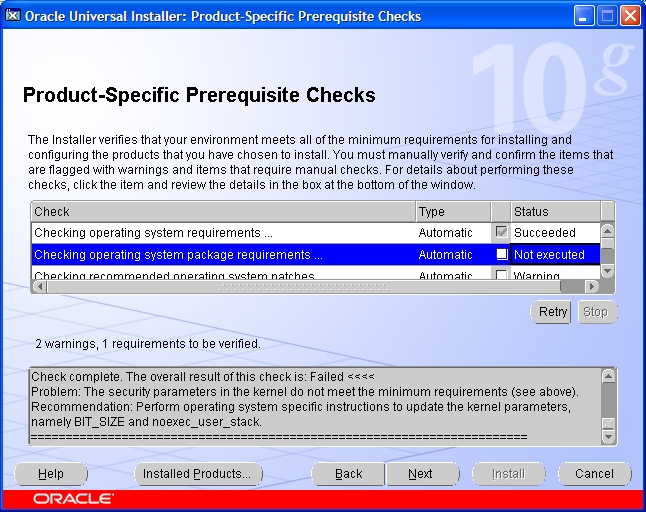Click the 'Check complete' result text line
Image resolution: width=646 pixels, height=512 pixels.
(x=203, y=376)
